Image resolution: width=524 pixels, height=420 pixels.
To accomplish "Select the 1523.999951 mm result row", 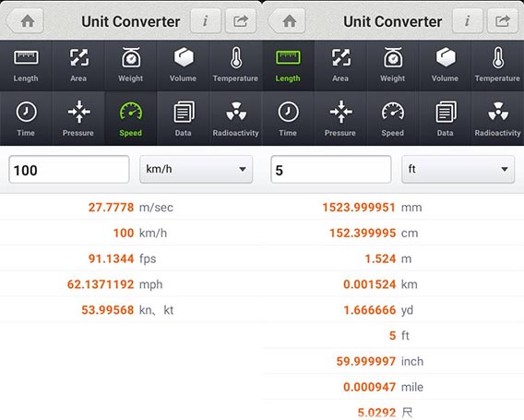I will 393,208.
